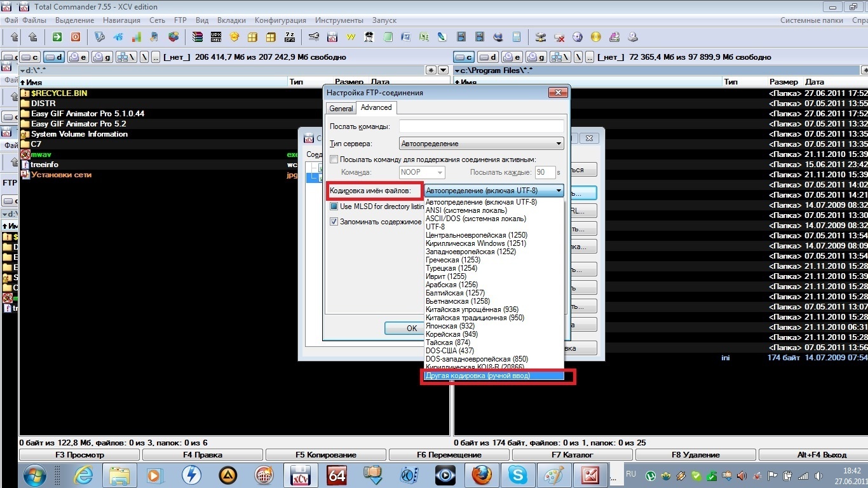Toggle 'Use MLSD for directory listing' checkbox
The height and width of the screenshot is (488, 868).
(x=334, y=207)
